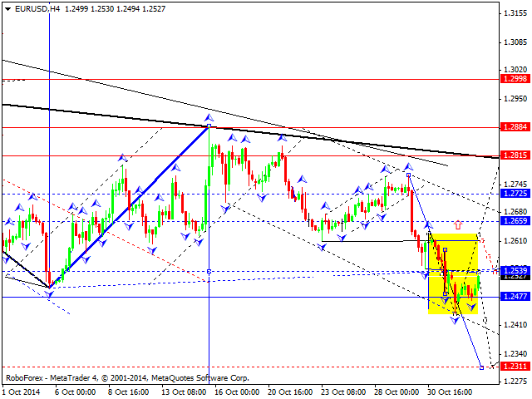
Task: Click the square marker at the start of the blue descending line near 1.2745
Action: [409, 175]
